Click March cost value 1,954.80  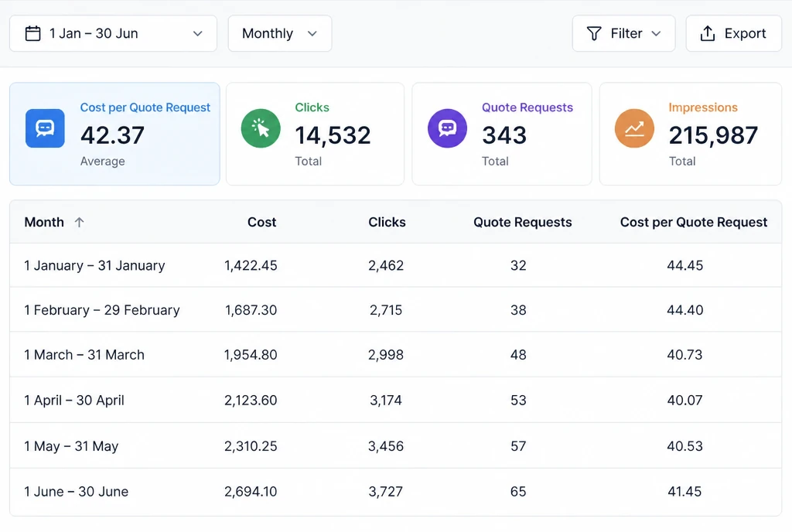(251, 355)
